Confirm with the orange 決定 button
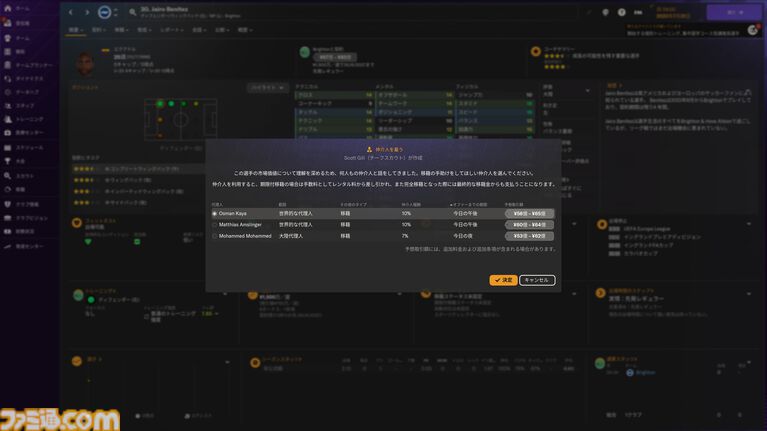This screenshot has height=431, width=767. point(503,280)
